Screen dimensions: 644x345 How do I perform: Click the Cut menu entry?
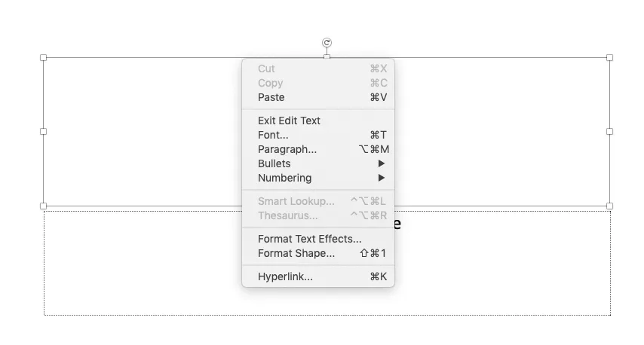click(266, 69)
